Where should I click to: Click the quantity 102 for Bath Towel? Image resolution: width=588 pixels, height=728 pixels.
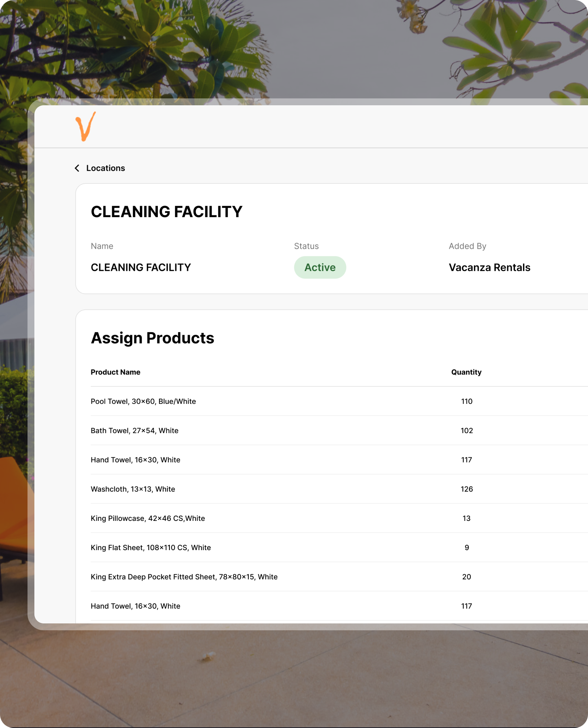(467, 430)
